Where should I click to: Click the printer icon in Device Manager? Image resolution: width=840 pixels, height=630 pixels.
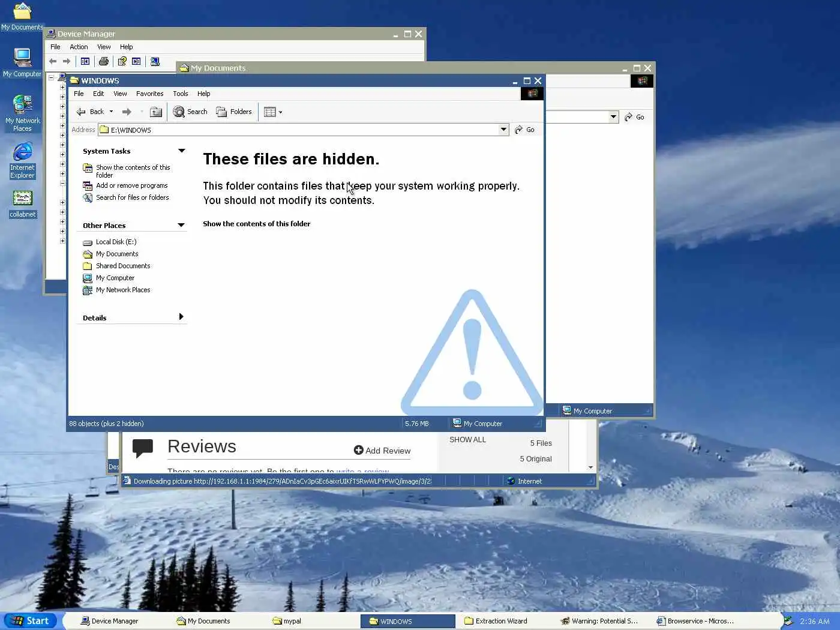[x=104, y=61]
